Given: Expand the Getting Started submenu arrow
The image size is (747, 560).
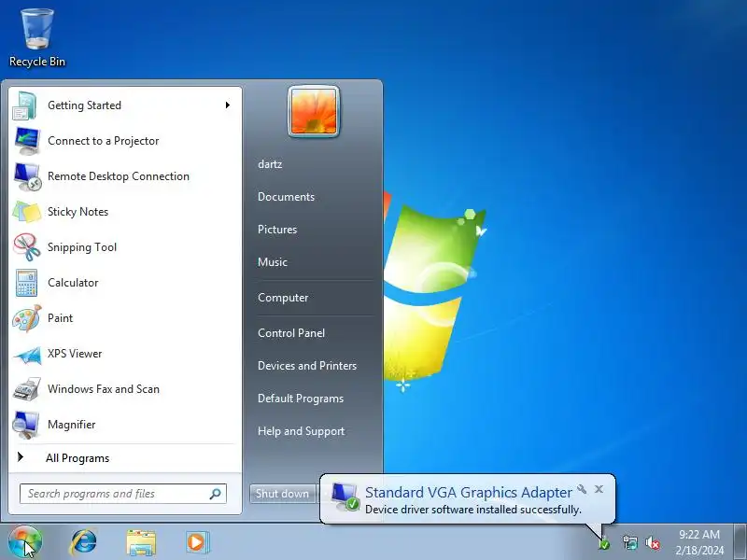Looking at the screenshot, I should click(x=228, y=105).
